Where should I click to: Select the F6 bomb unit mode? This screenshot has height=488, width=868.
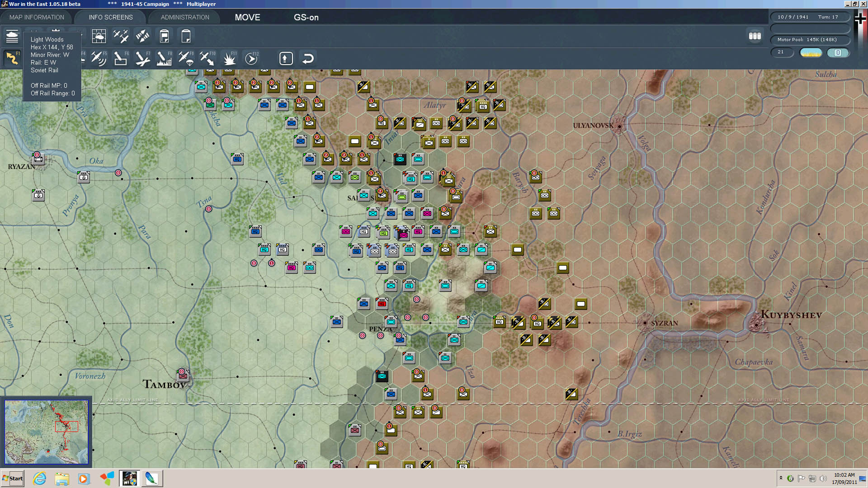coord(121,58)
